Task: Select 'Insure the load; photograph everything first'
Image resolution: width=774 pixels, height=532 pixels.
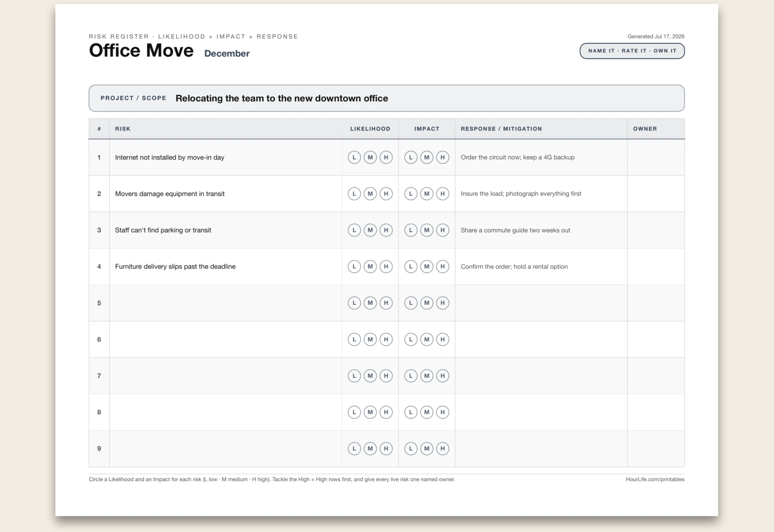Action: 521,193
